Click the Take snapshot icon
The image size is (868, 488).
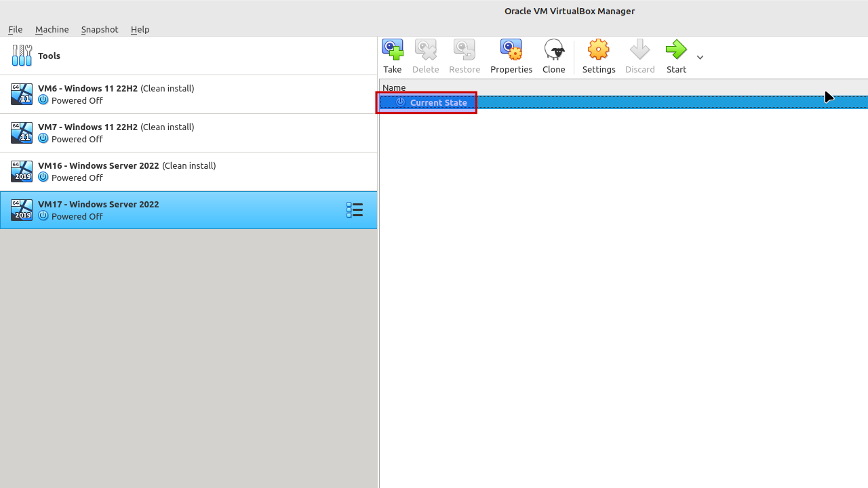click(x=393, y=49)
